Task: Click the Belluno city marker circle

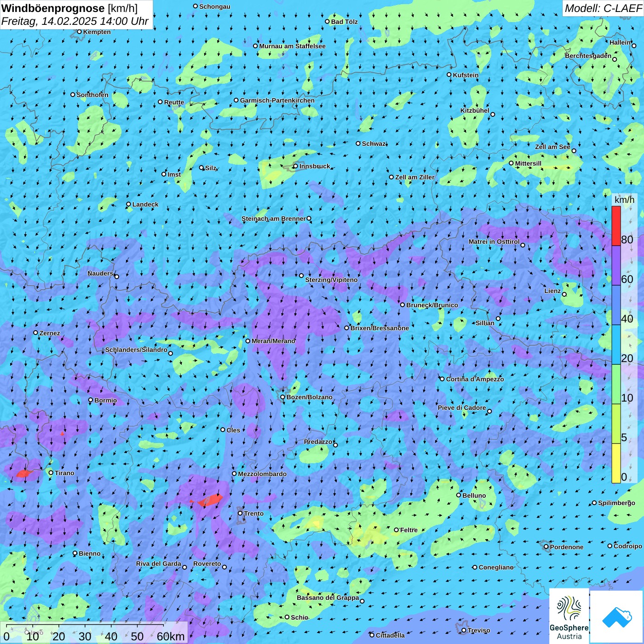Action: (x=459, y=495)
